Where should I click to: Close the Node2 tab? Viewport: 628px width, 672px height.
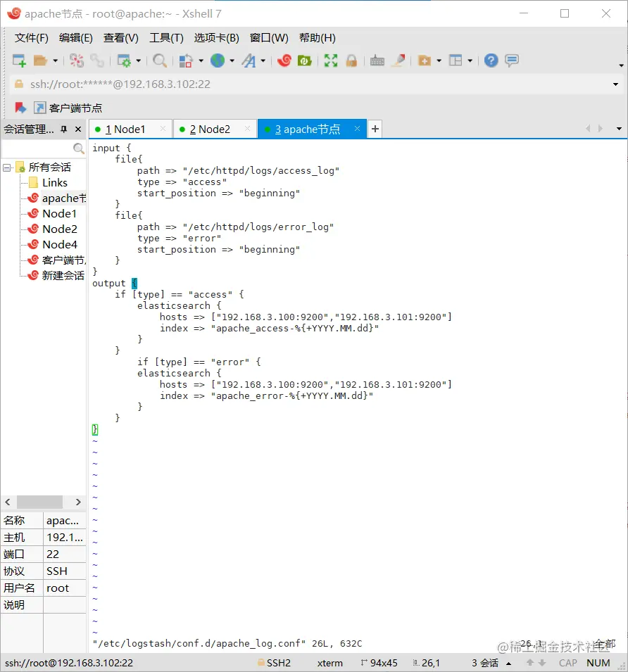tap(247, 129)
